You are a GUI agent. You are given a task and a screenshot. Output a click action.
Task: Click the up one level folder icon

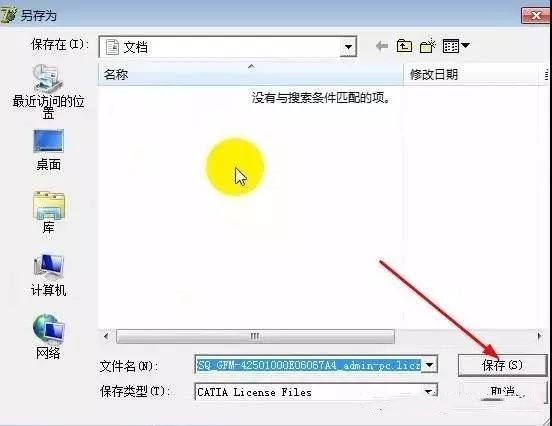[x=404, y=46]
